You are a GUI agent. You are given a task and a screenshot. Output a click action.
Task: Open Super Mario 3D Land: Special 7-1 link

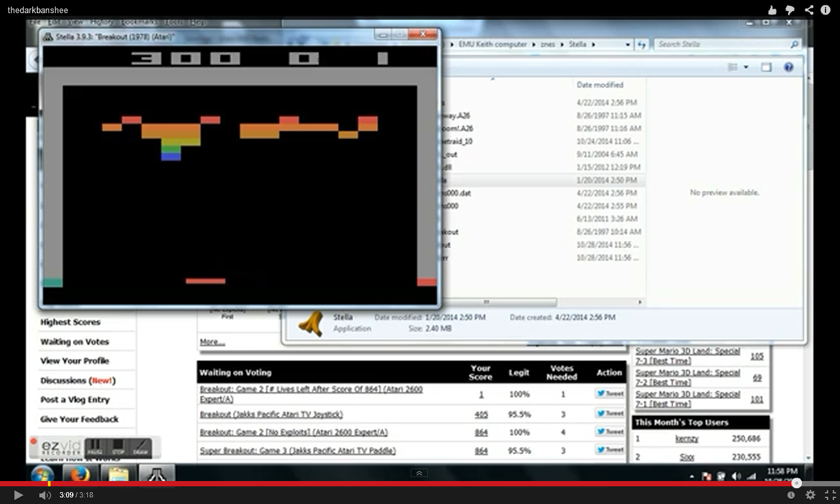coord(688,399)
